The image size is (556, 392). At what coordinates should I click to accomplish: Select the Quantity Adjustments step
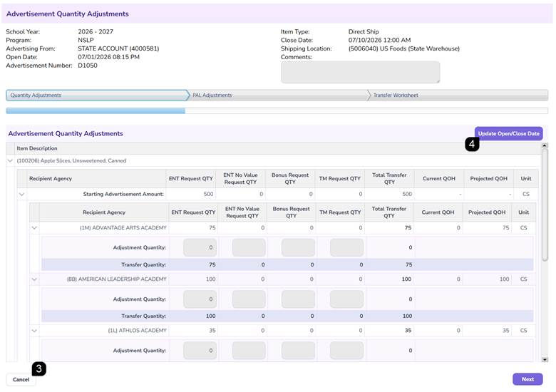98,95
